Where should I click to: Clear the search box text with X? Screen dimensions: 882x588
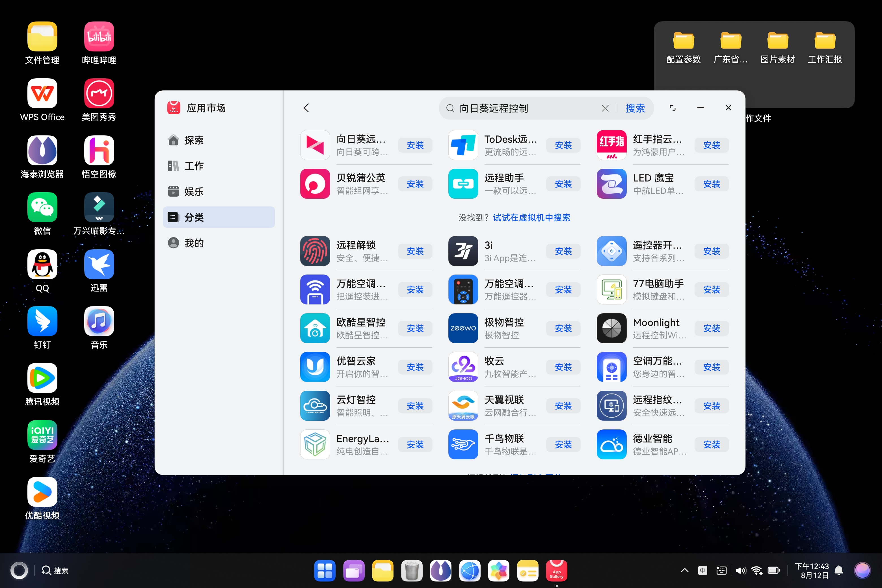click(x=605, y=108)
